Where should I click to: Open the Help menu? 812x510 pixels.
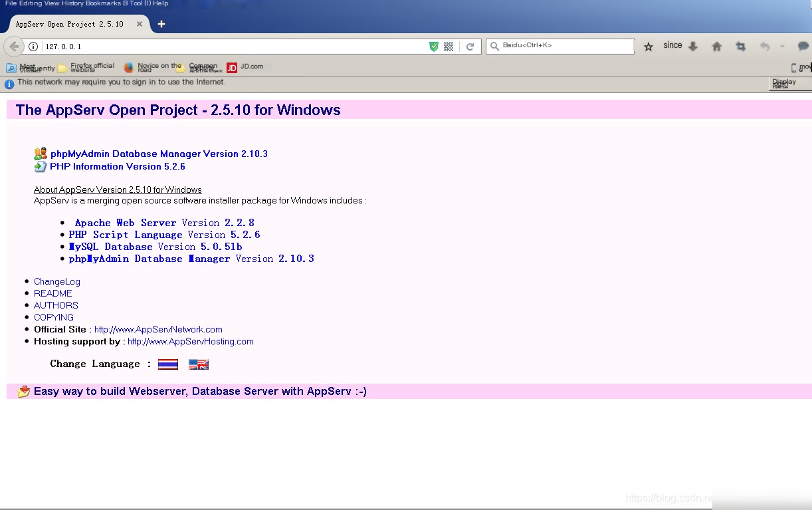[x=160, y=3]
